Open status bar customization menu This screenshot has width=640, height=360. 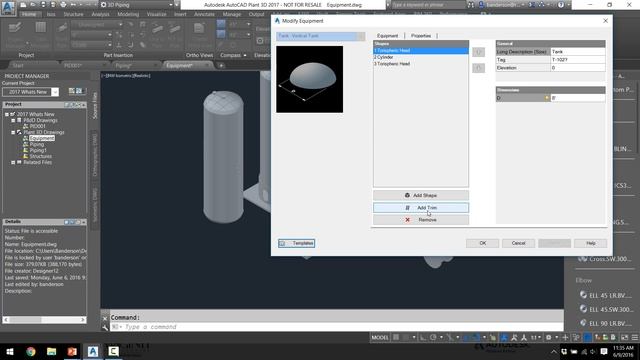(635, 338)
